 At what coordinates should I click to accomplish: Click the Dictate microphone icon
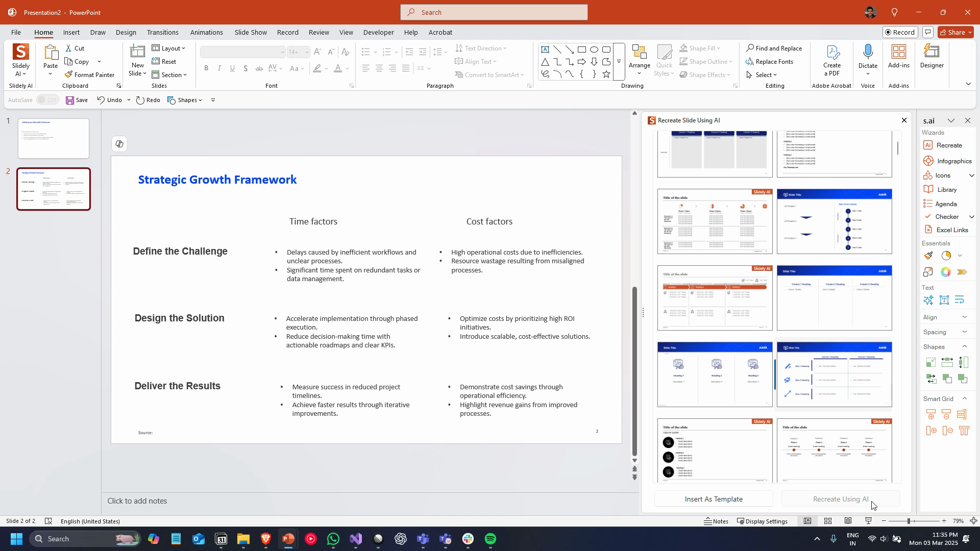pyautogui.click(x=867, y=52)
